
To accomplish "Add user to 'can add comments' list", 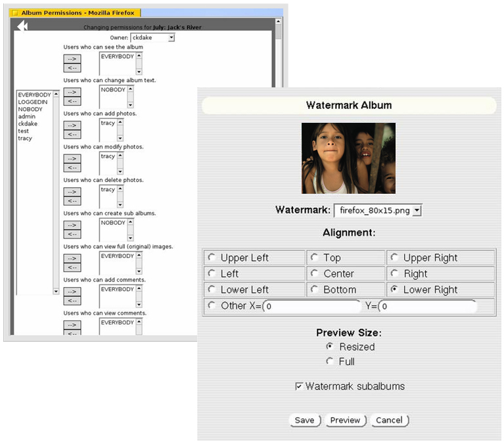I will [72, 292].
